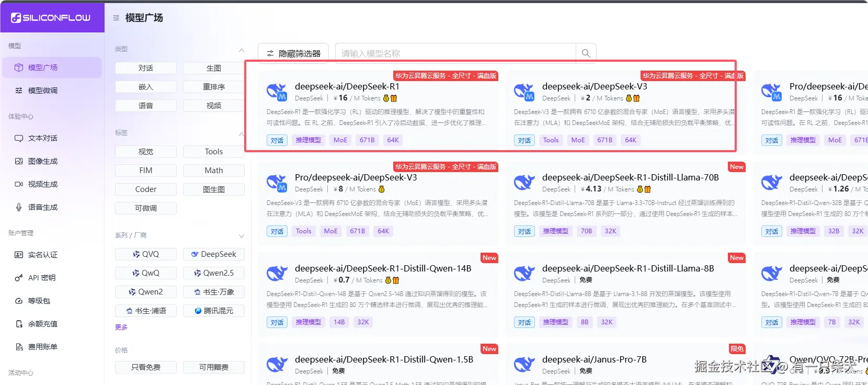Click the whale logo on deepseek-ai/DeepSeek-V3 card
The image size is (868, 385).
524,92
